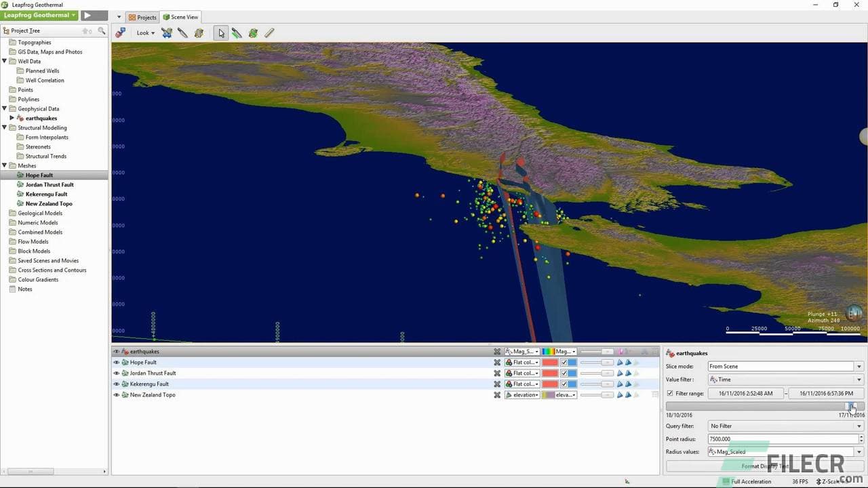Image resolution: width=868 pixels, height=488 pixels.
Task: Click the red colour swatch for Kekerengu Fault
Action: click(x=549, y=384)
